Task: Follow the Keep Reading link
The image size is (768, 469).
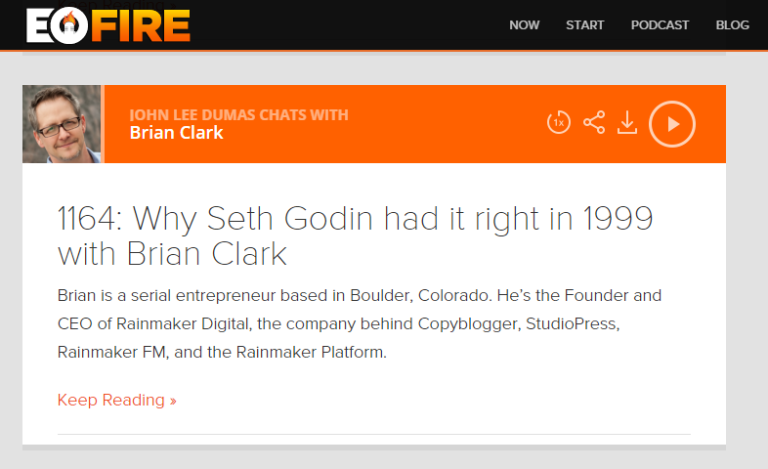Action: point(117,400)
